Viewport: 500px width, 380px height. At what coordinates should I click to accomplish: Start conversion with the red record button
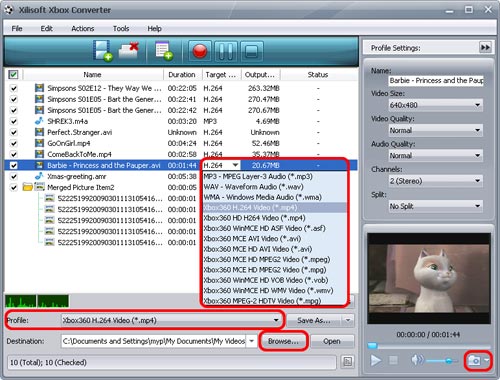[200, 52]
